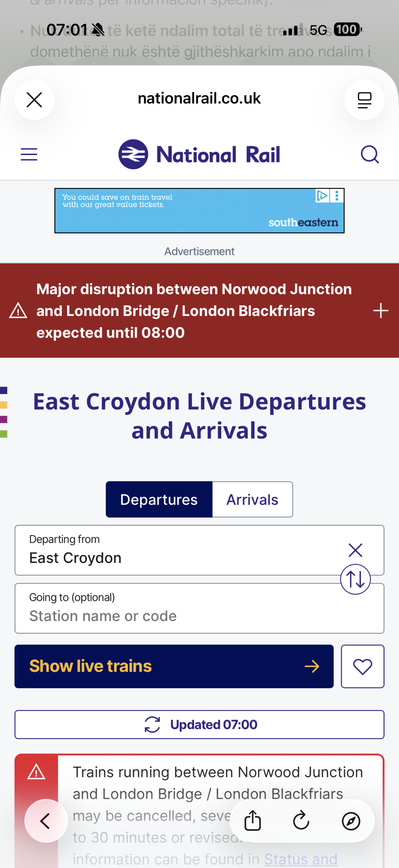Click the National Rail logo
Viewport: 399px width, 868px height.
(x=199, y=155)
